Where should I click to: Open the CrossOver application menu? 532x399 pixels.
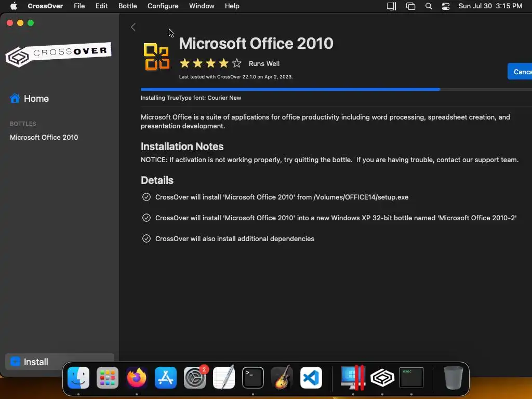point(45,6)
